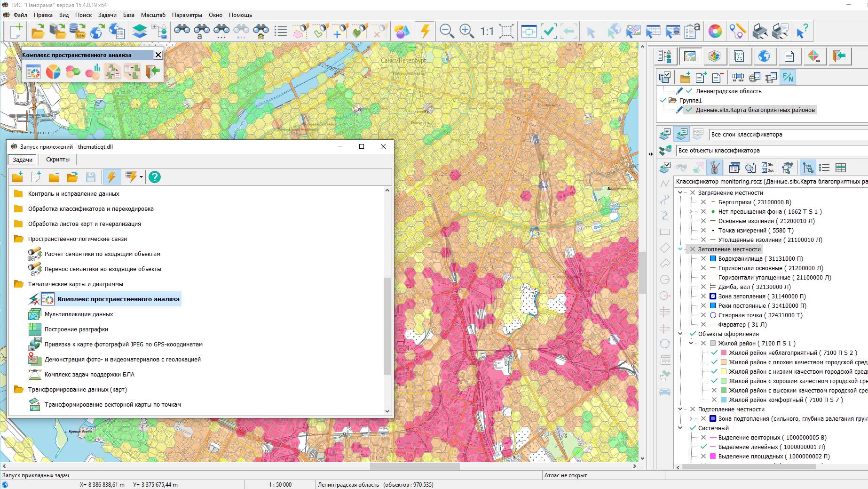Viewport: 868px width, 489px height.
Task: Collapse Подтопление местности layer node
Action: [x=680, y=409]
